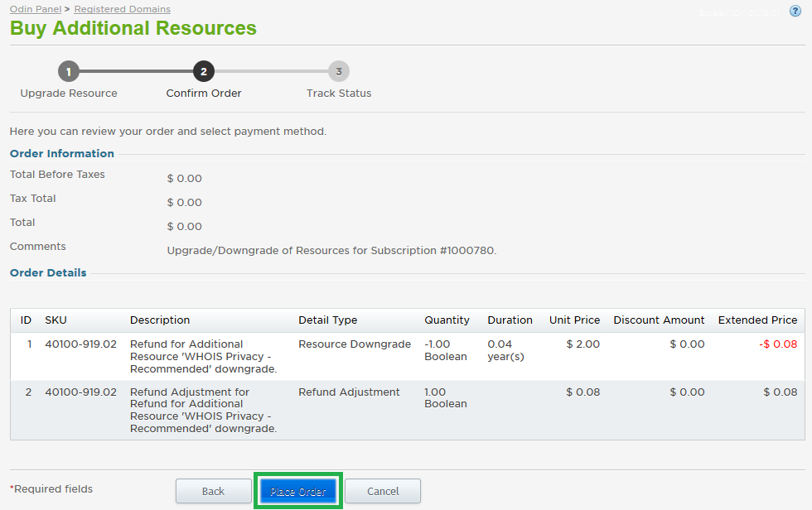Click the Track Status step label
812x510 pixels.
339,93
